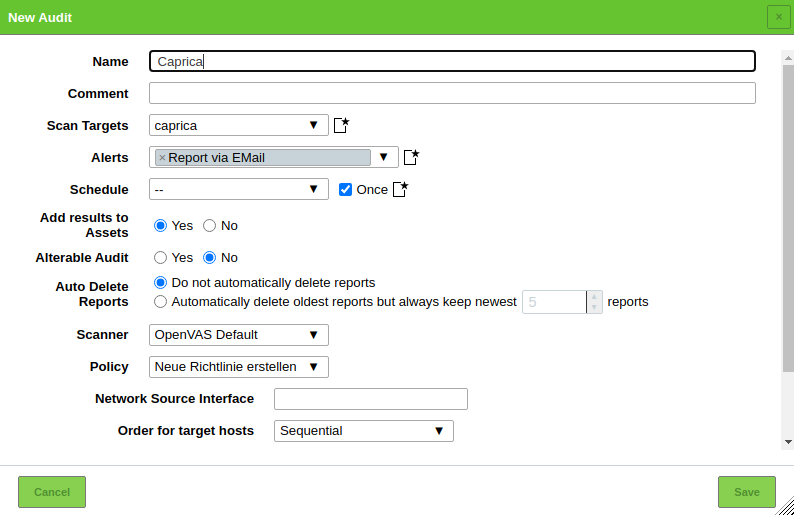Screen dimensions: 794x515
Task: Expand the Schedule dropdown
Action: click(x=239, y=189)
